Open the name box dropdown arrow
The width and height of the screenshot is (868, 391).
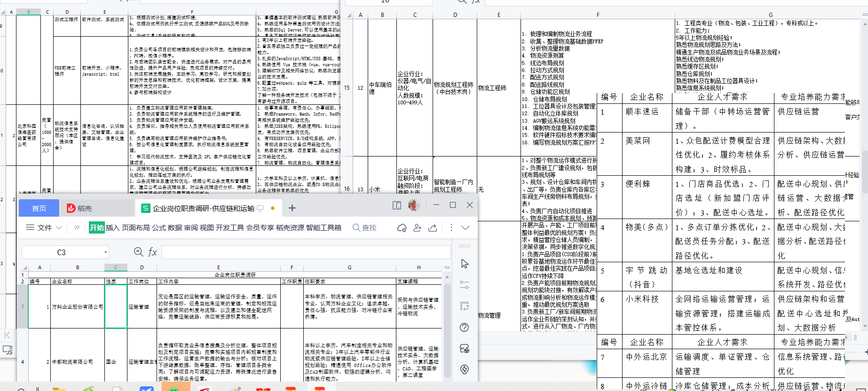pos(106,252)
